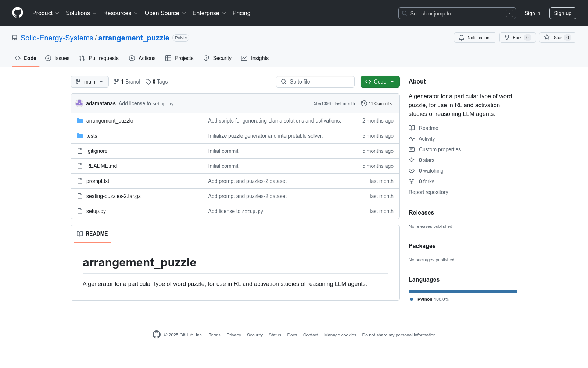Click the adamatanas avatar icon

point(79,103)
